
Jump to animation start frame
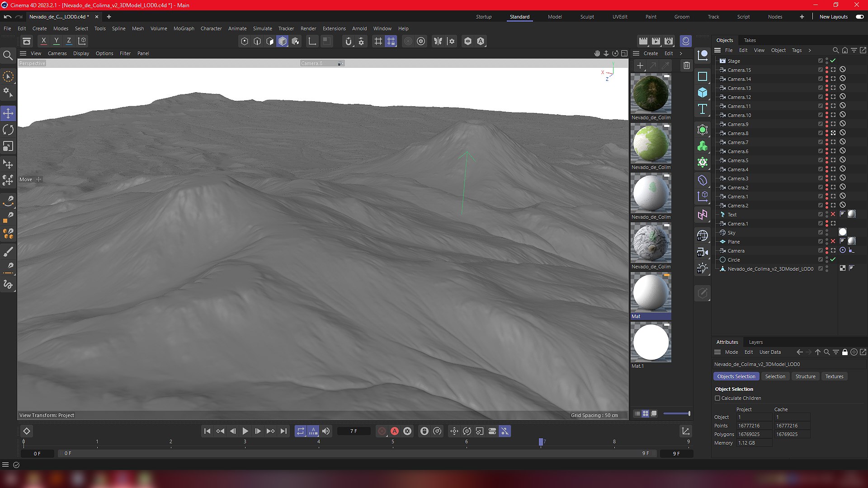tap(207, 431)
